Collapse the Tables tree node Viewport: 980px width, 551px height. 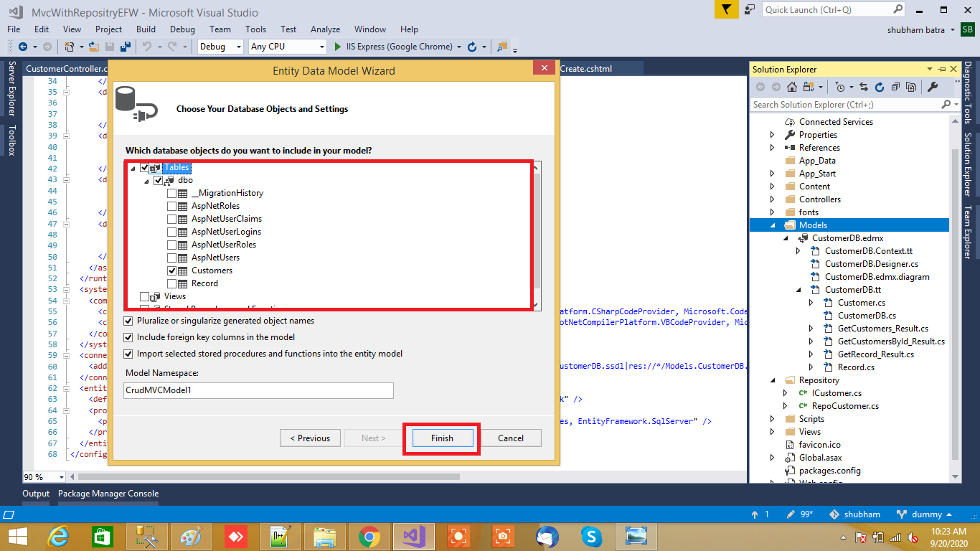pyautogui.click(x=133, y=167)
